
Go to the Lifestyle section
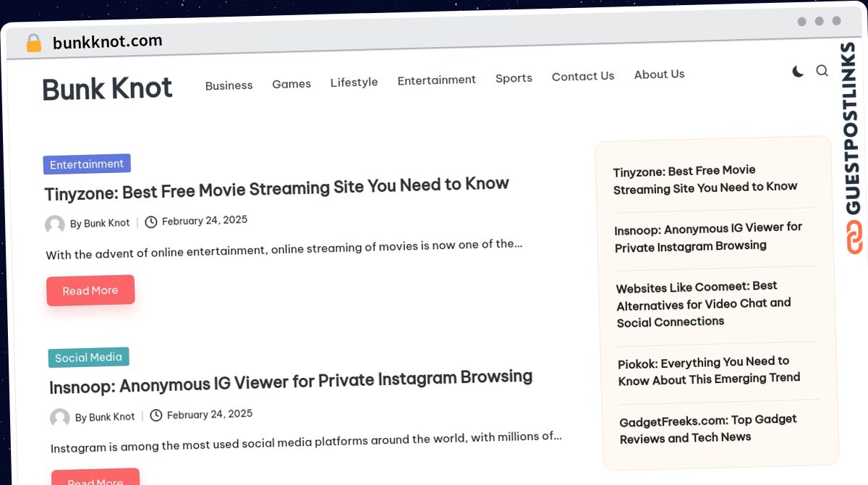pos(354,83)
